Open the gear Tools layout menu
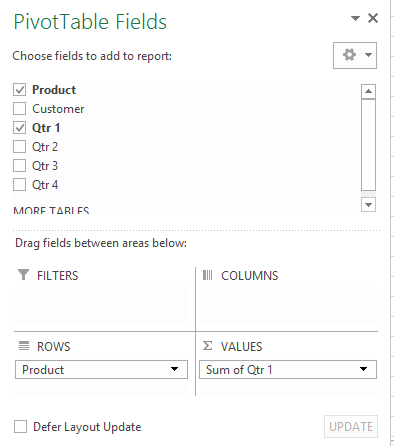The height and width of the screenshot is (446, 394). click(355, 55)
